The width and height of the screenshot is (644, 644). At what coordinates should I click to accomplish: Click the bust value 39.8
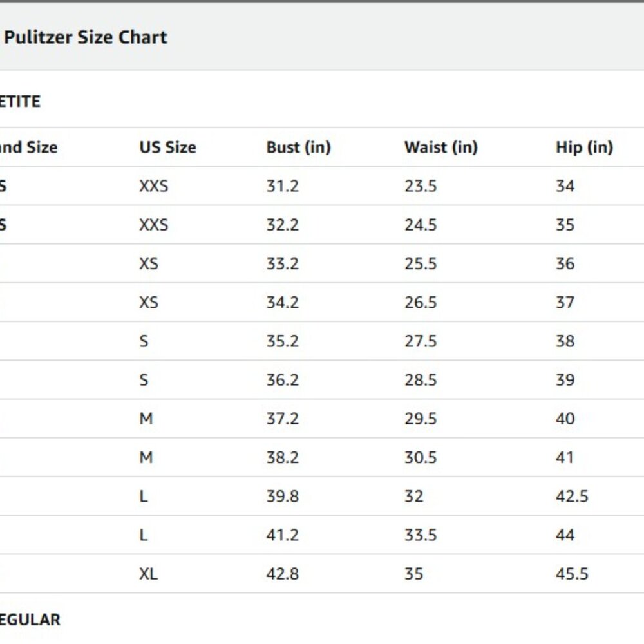(282, 496)
